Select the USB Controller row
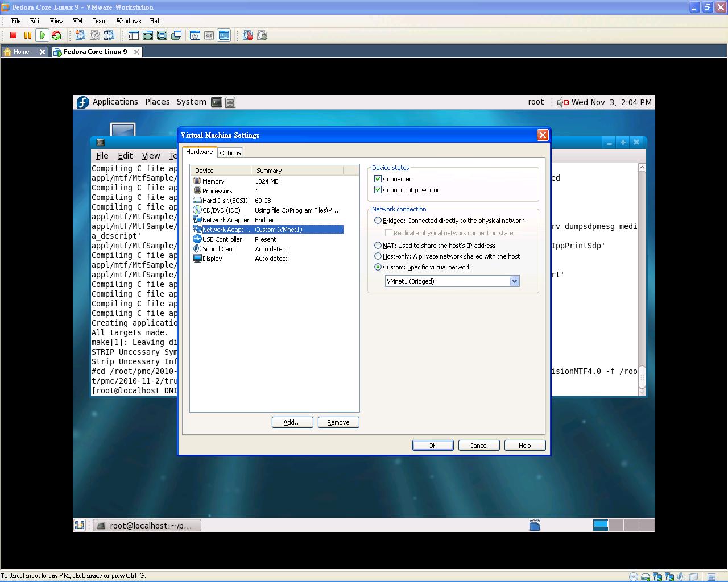Viewport: 728px width, 582px height. 268,239
